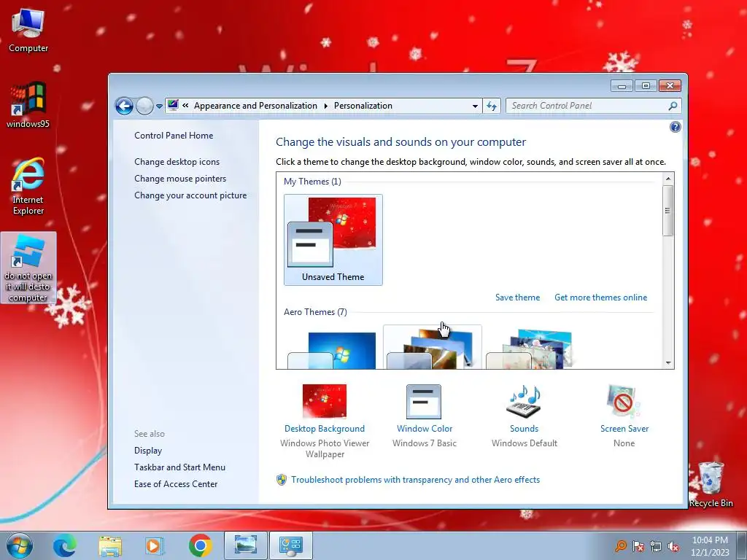Click the 'Windows 7 Basic' text
Viewport: 747px width, 560px height.
425,443
